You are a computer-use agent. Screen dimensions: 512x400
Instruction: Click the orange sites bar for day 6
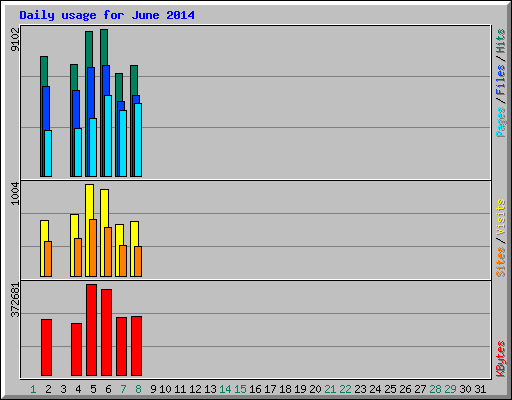point(108,252)
